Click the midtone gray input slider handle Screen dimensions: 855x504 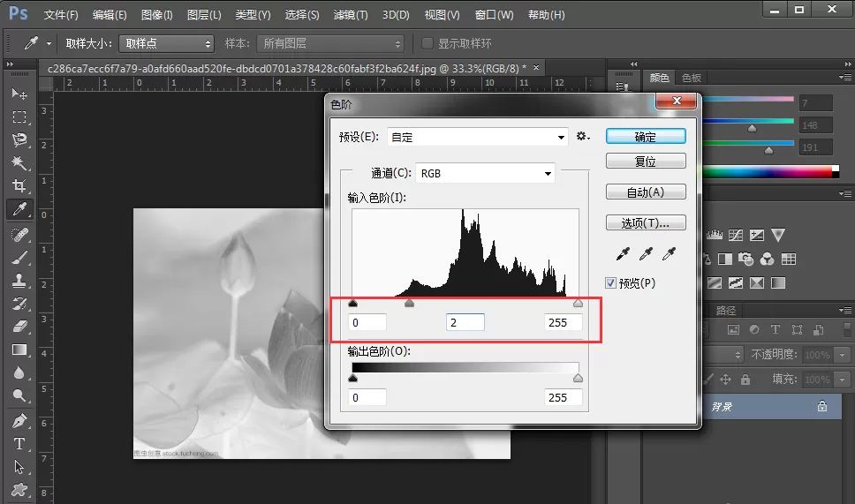pos(410,303)
